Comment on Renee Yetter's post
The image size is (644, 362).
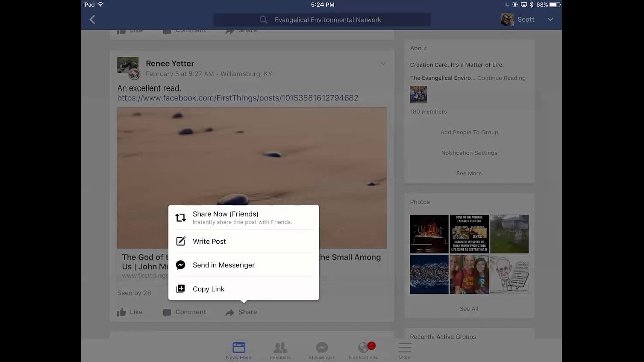[184, 312]
